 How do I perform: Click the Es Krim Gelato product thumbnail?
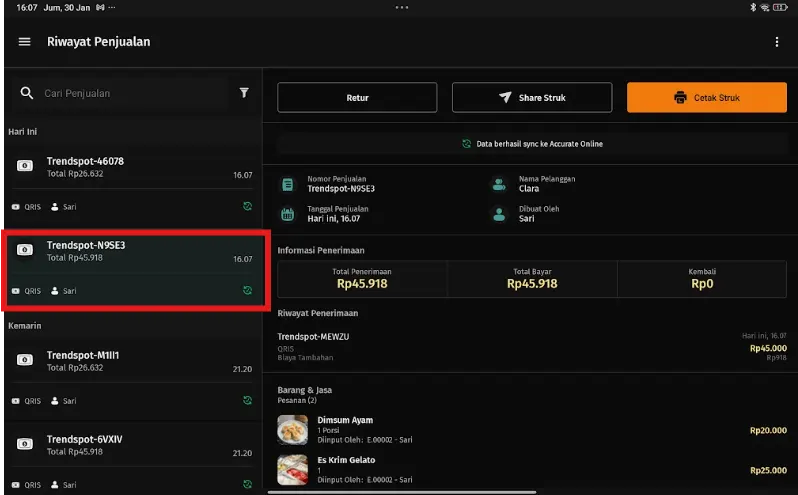click(x=292, y=470)
